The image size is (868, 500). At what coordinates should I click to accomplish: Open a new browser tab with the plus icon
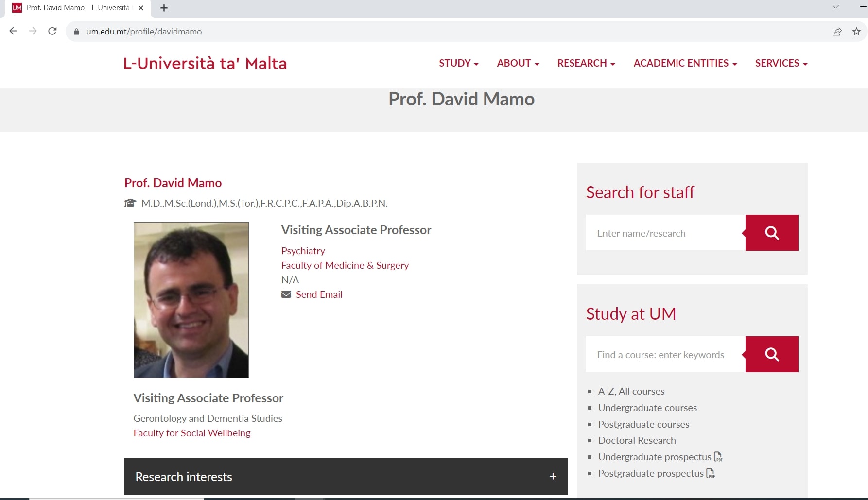coord(164,8)
